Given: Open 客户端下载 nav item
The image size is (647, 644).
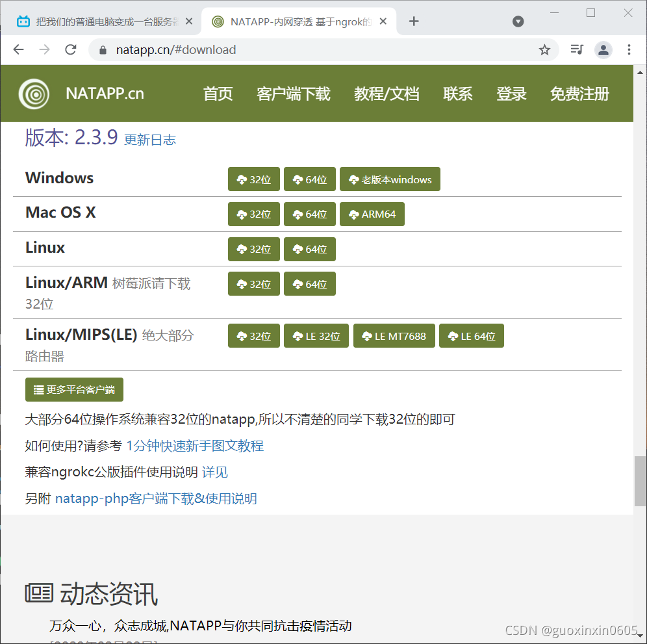Looking at the screenshot, I should click(x=294, y=94).
